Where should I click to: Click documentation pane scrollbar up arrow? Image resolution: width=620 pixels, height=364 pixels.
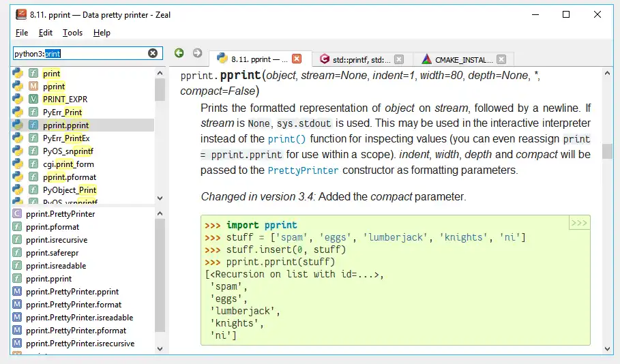pos(607,73)
